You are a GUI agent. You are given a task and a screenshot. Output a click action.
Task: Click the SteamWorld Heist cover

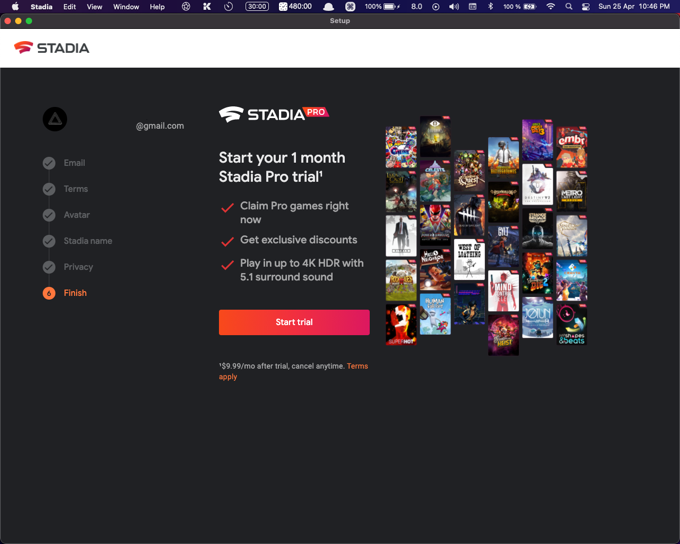point(503,335)
